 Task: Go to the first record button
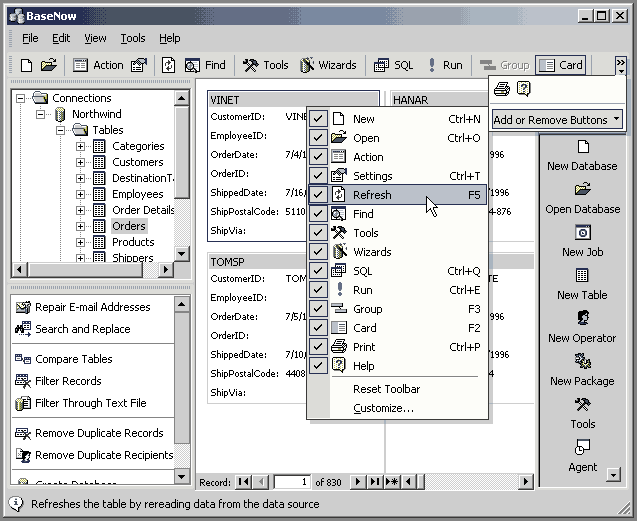click(x=243, y=482)
